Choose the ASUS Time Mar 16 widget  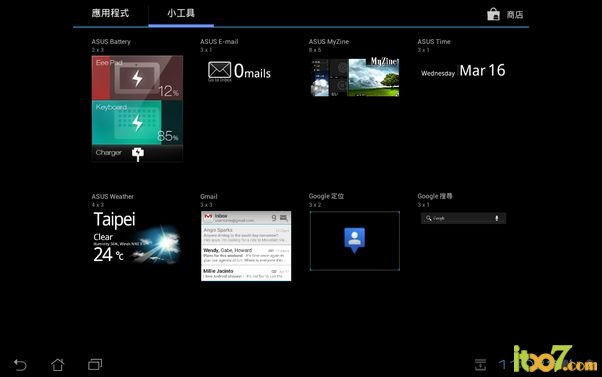463,71
